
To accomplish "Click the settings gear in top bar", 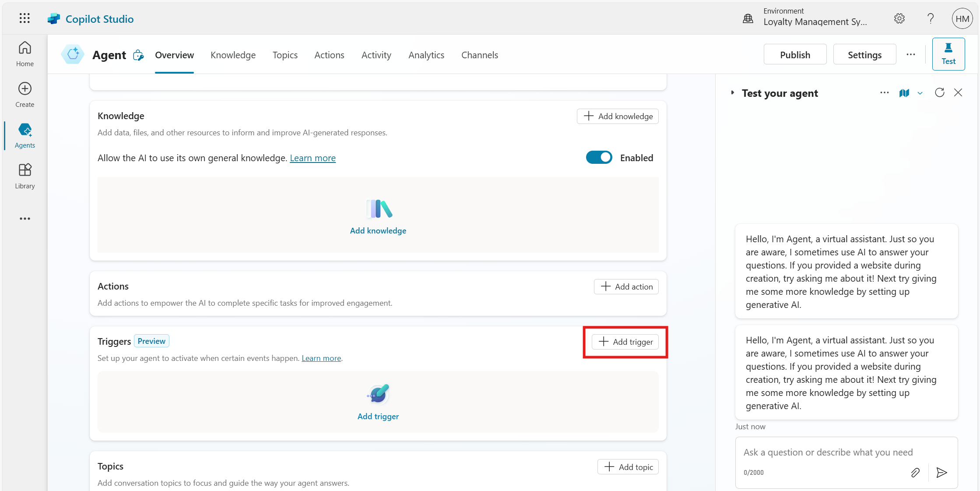I will [x=899, y=18].
